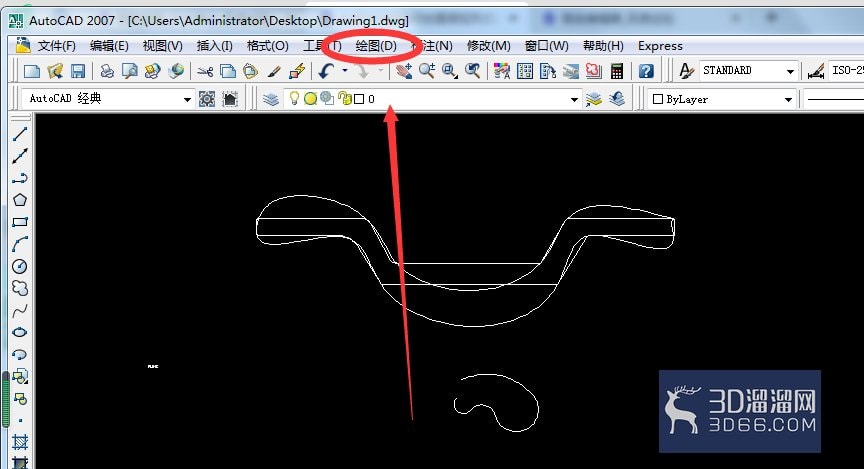The width and height of the screenshot is (864, 469).
Task: Toggle layer 0 on/off lightbulb
Action: tap(295, 99)
